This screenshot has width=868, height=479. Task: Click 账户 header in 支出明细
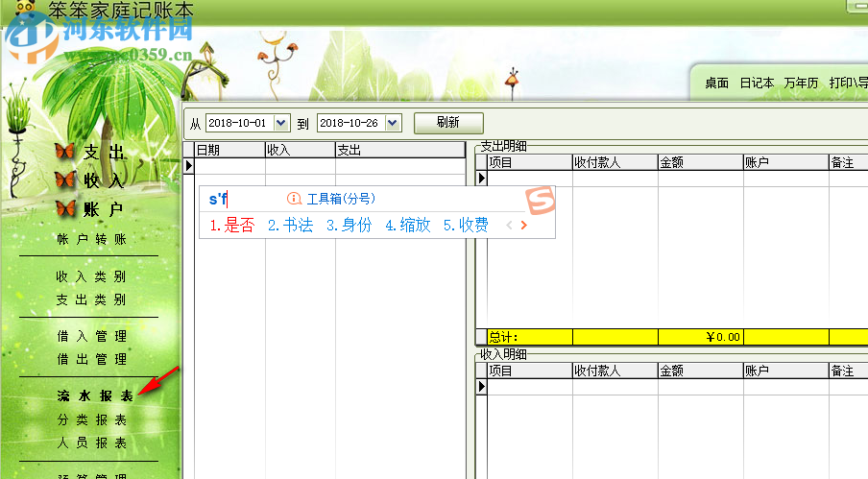(786, 162)
